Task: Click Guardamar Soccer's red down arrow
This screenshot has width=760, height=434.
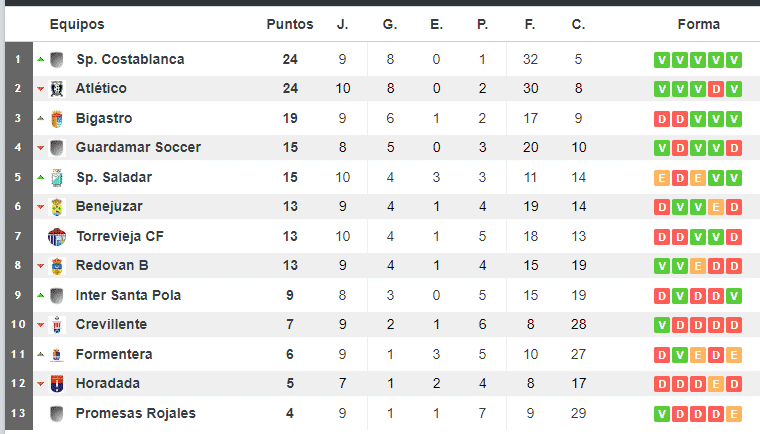Action: (x=41, y=148)
